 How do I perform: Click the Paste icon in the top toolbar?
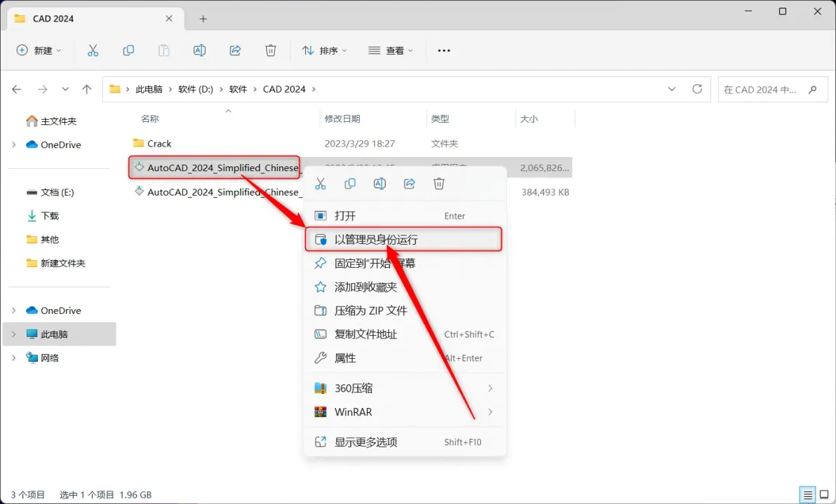[x=164, y=50]
